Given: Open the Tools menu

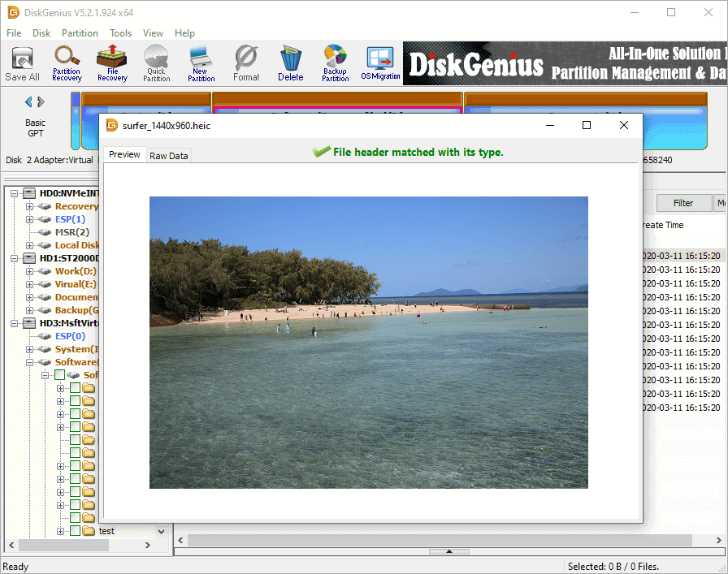Looking at the screenshot, I should click(x=120, y=33).
